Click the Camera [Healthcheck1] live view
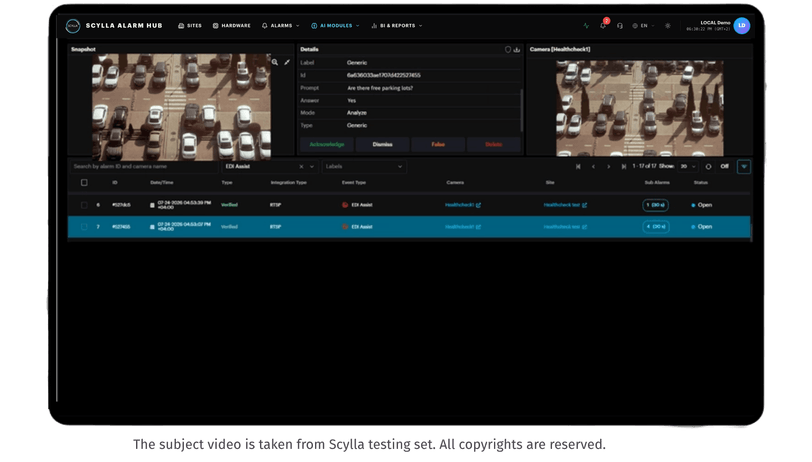The height and width of the screenshot is (462, 812). [640, 108]
